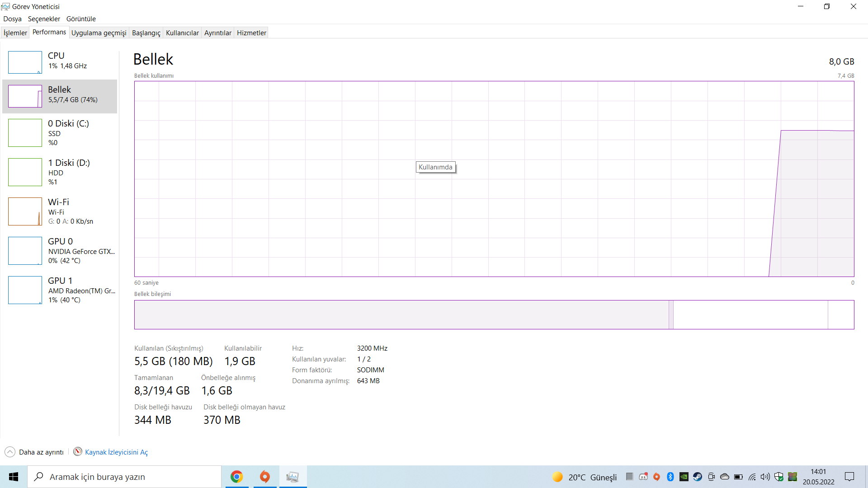
Task: Open Google Chrome from taskbar
Action: tap(236, 477)
